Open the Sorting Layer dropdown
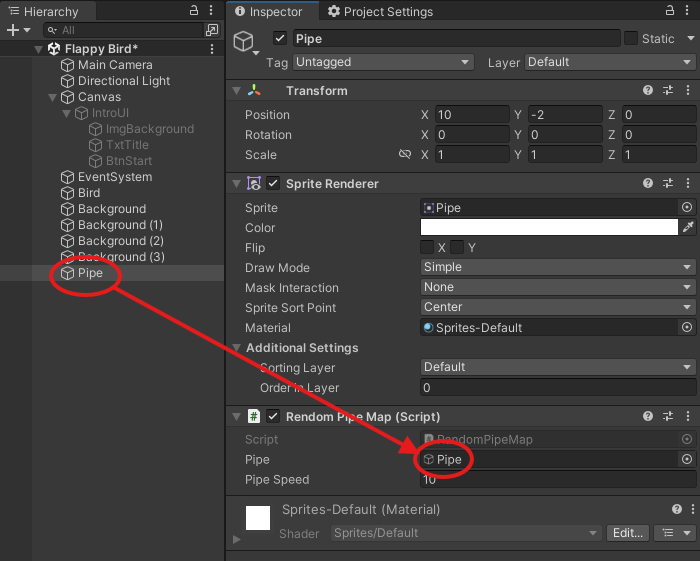700x561 pixels. (x=558, y=367)
